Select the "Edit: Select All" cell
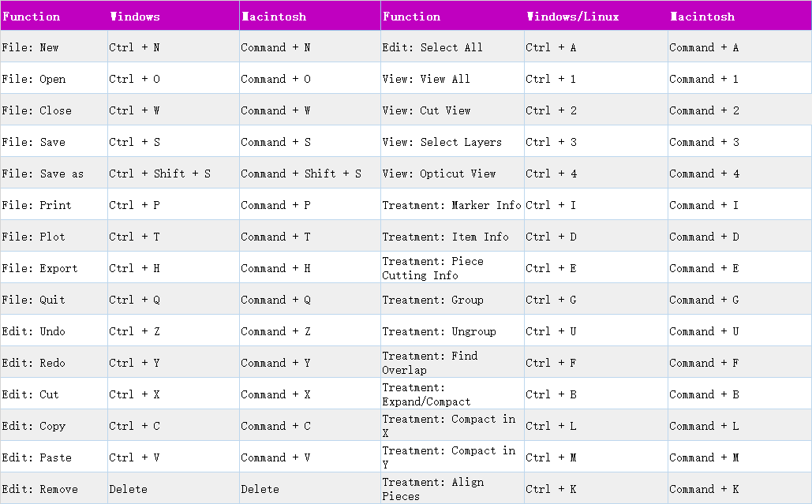Viewport: 812px width, 504px height. coord(432,47)
